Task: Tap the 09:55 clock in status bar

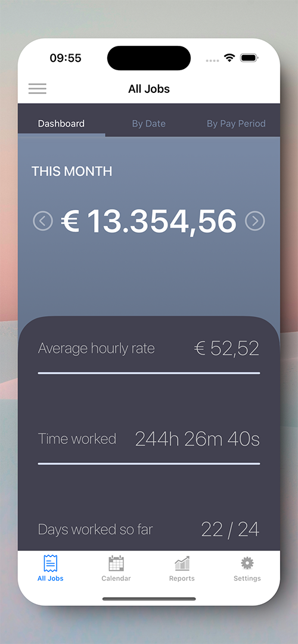Action: 66,58
